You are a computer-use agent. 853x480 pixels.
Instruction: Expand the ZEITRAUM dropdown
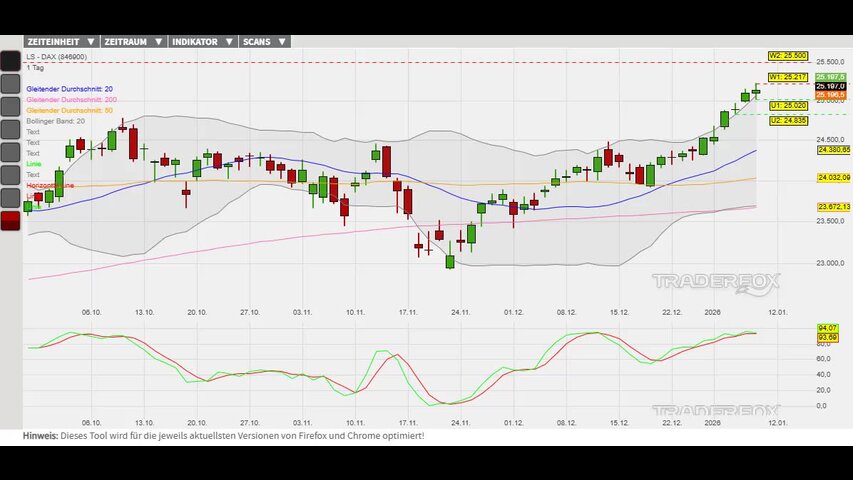[x=132, y=42]
